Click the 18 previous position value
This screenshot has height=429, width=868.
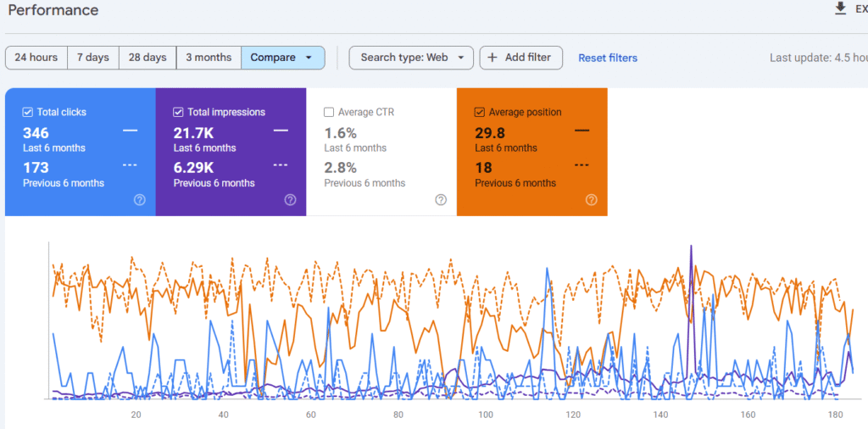[x=484, y=168]
